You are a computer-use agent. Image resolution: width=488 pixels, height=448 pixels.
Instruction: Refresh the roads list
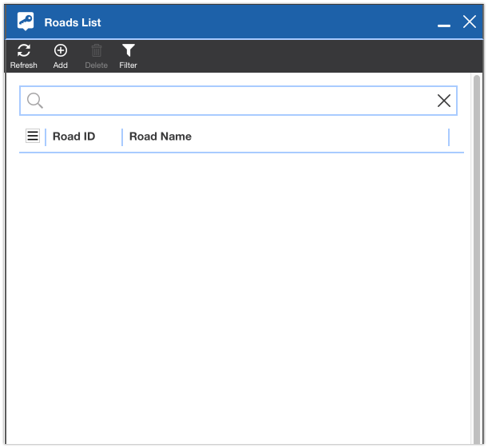(x=24, y=56)
